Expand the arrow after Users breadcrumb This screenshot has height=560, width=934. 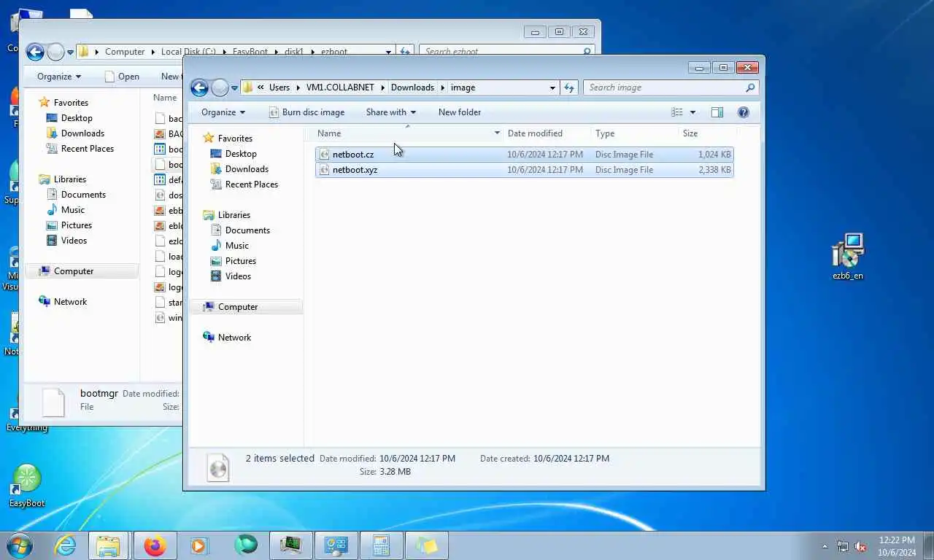[298, 87]
